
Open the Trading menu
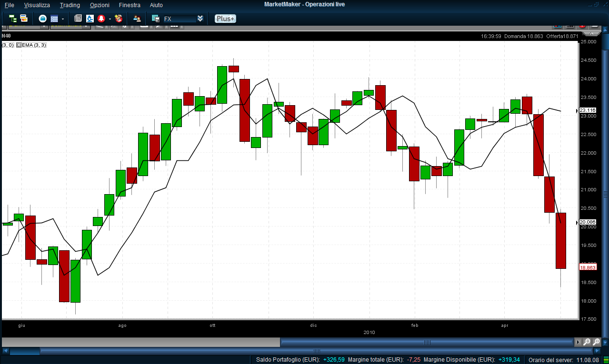click(70, 5)
